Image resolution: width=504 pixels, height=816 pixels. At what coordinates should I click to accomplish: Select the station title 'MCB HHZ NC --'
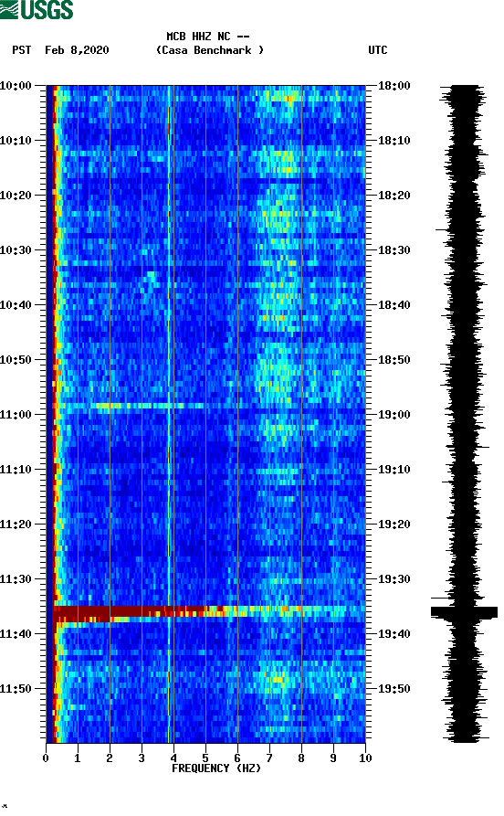pyautogui.click(x=208, y=37)
